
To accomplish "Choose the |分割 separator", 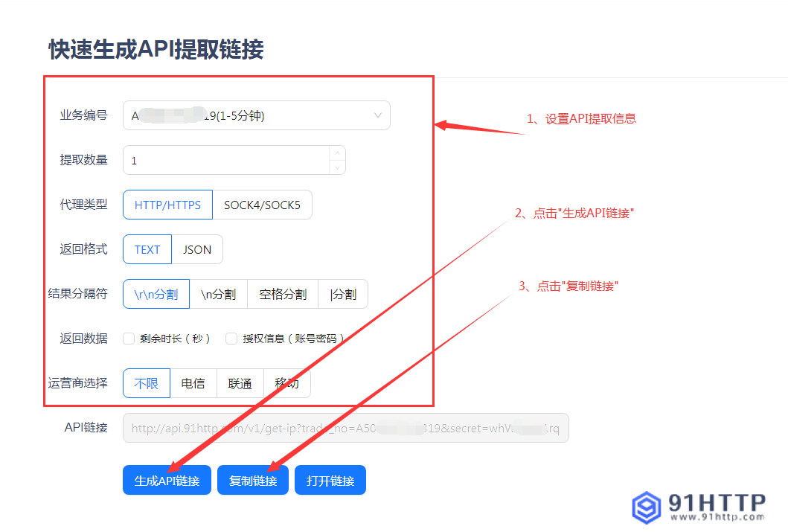I will (x=343, y=294).
